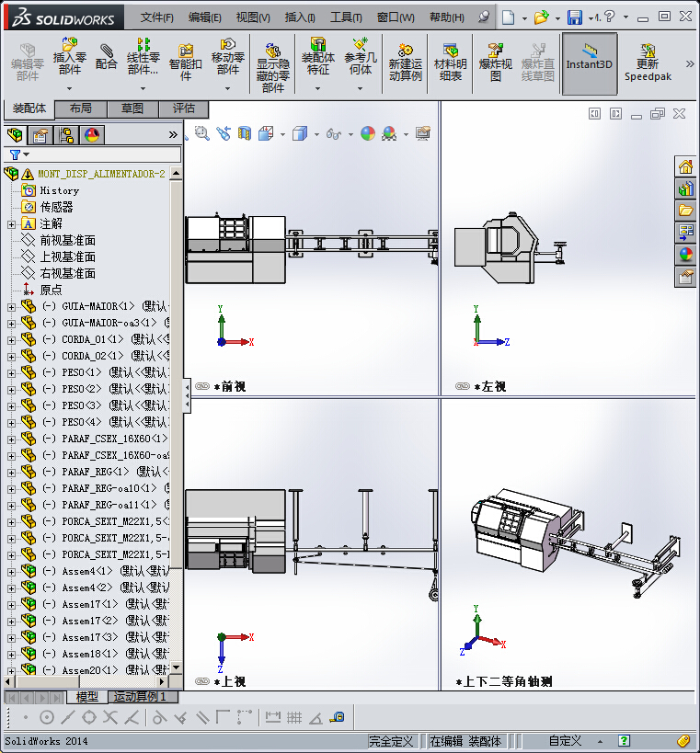Open 工具(T) menu

pos(346,17)
